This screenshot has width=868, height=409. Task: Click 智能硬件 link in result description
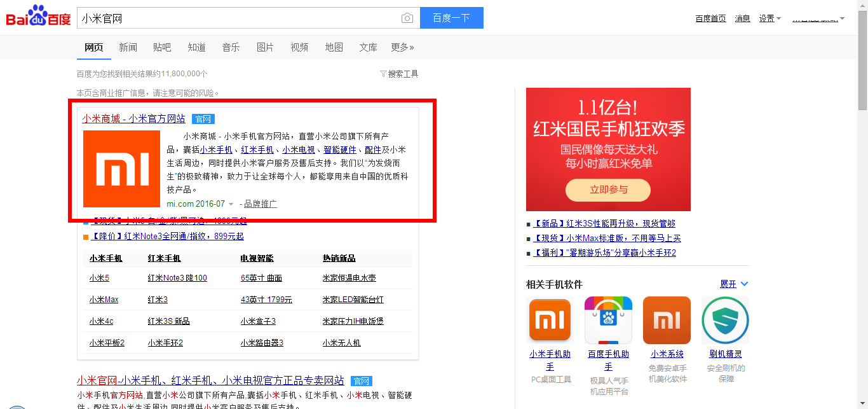[340, 149]
